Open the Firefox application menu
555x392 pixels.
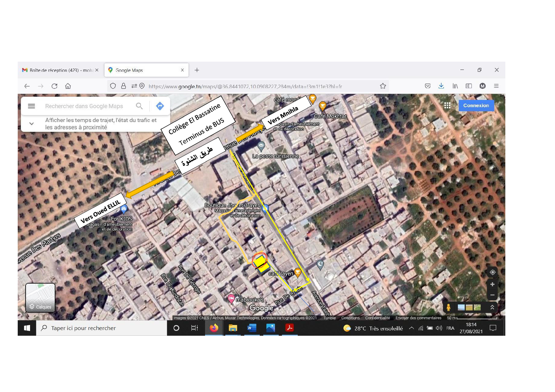(x=496, y=86)
